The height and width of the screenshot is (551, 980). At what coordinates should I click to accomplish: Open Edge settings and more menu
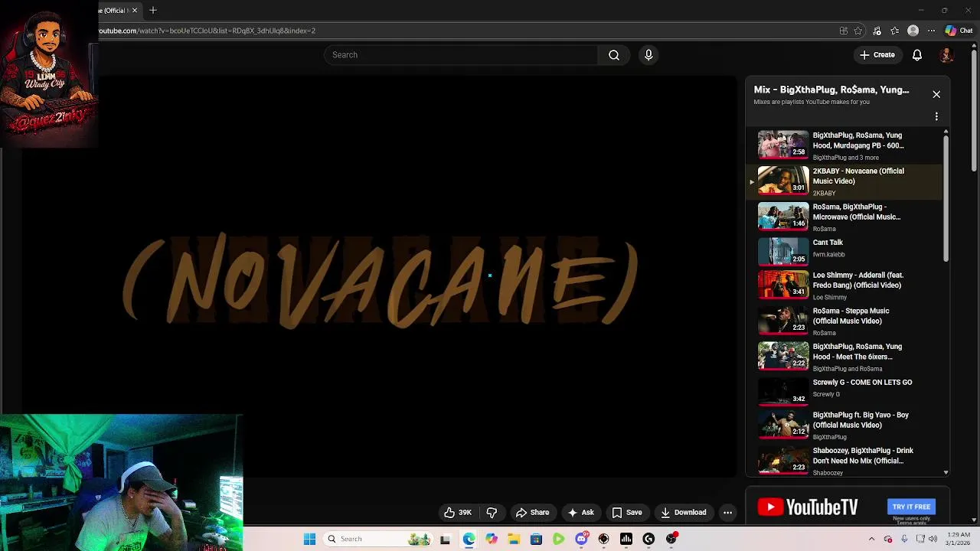pyautogui.click(x=931, y=31)
